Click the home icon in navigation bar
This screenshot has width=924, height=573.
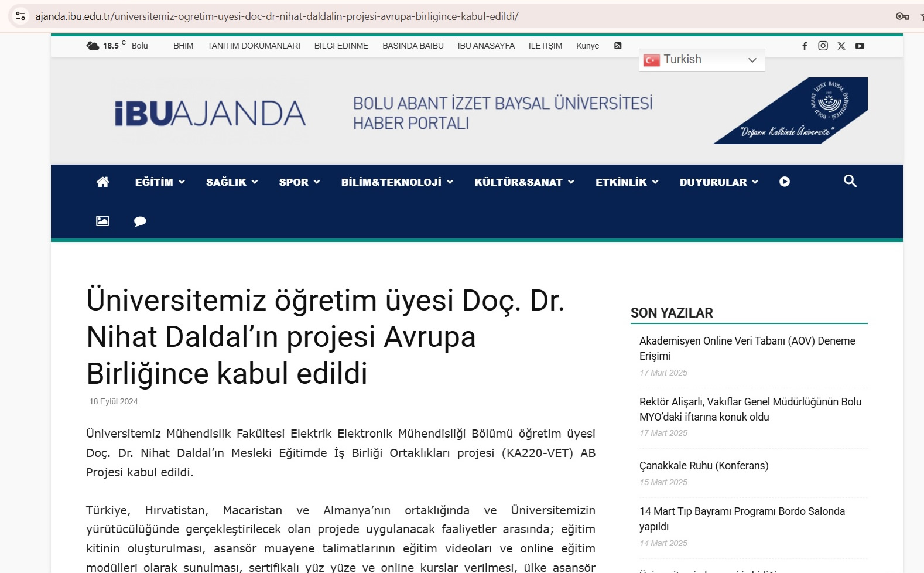102,182
